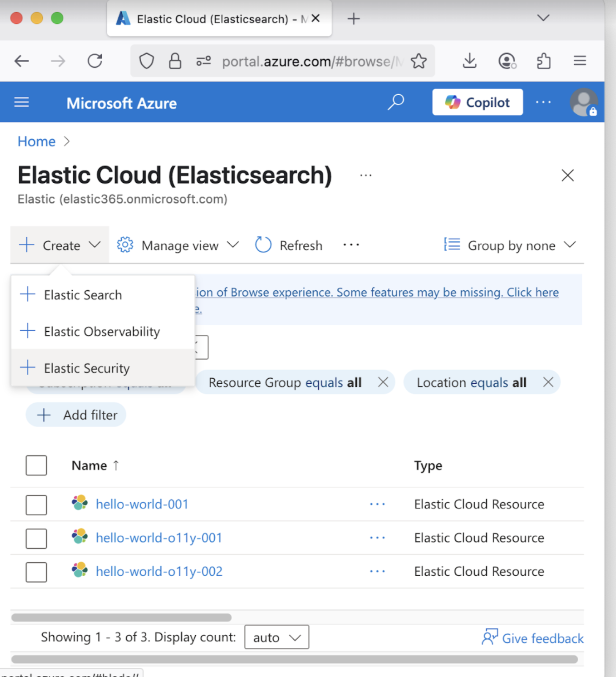Image resolution: width=616 pixels, height=677 pixels.
Task: Open the Group by none dropdown
Action: pos(510,245)
